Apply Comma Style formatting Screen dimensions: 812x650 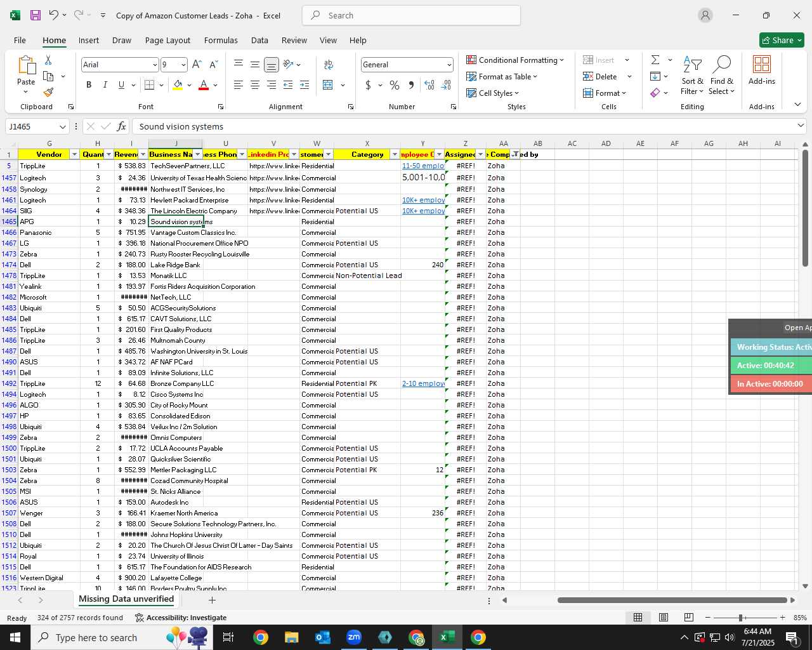point(411,85)
